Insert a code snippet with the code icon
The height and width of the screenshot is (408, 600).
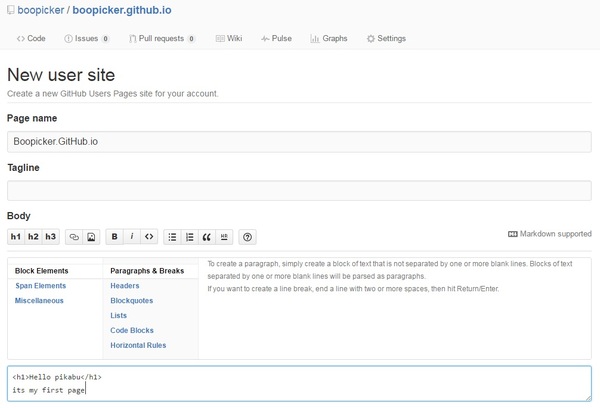pos(149,237)
